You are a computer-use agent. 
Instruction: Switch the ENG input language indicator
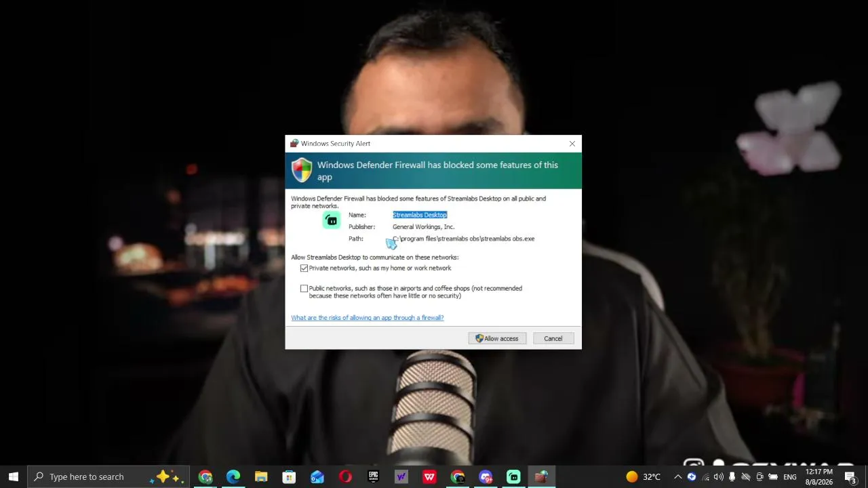pyautogui.click(x=790, y=476)
